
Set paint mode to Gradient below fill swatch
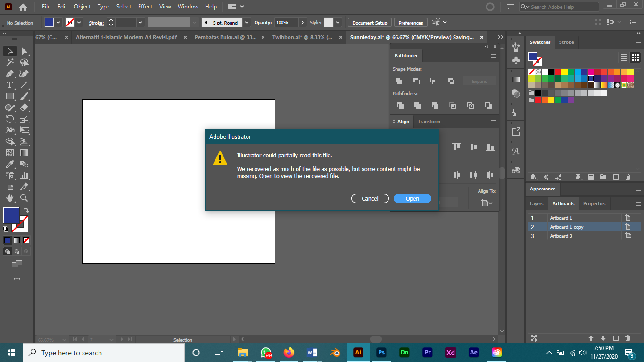(x=17, y=240)
